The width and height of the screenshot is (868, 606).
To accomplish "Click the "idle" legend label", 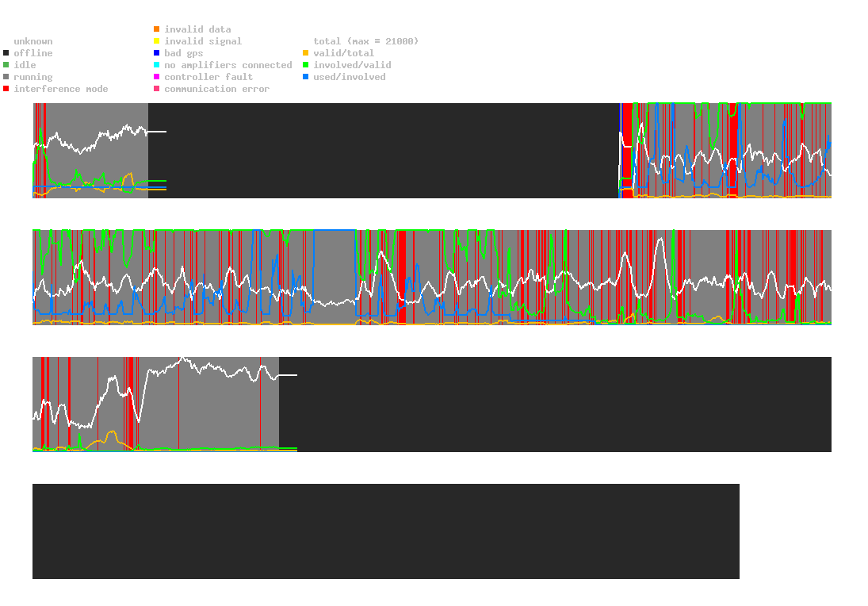I will [25, 65].
